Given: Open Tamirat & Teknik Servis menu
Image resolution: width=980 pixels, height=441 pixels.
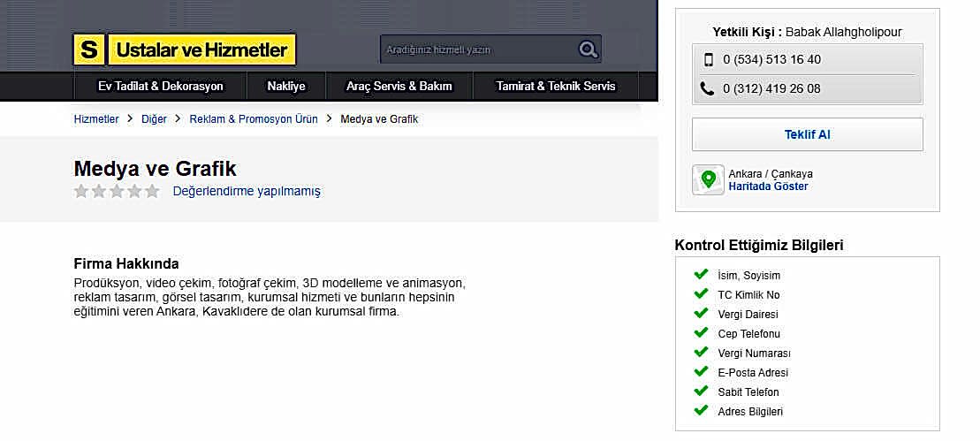Looking at the screenshot, I should [556, 87].
